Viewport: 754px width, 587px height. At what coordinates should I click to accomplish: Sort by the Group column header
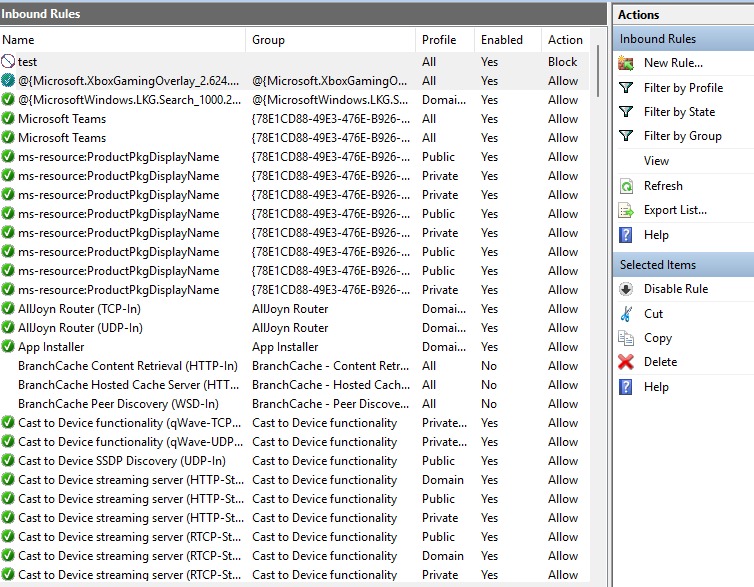(330, 40)
